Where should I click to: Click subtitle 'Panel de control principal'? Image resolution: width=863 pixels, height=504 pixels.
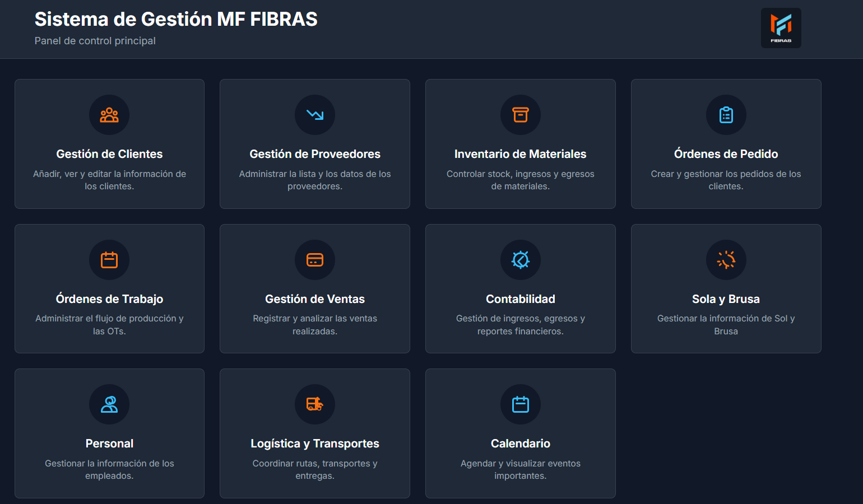[x=95, y=41]
